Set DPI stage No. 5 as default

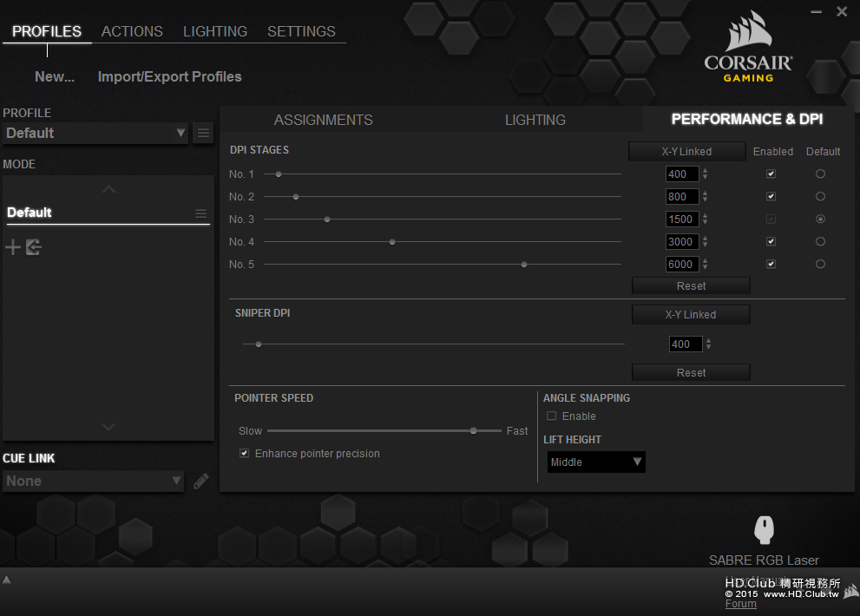coord(820,264)
